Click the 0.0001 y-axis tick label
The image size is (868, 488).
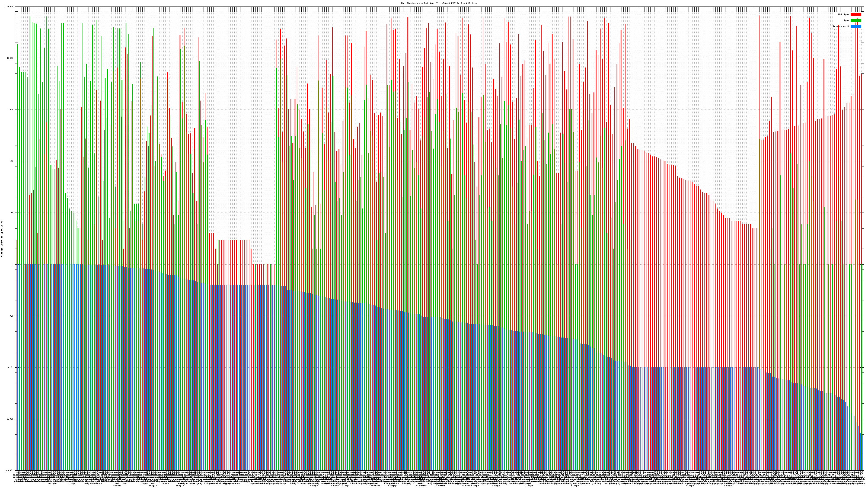pyautogui.click(x=10, y=470)
